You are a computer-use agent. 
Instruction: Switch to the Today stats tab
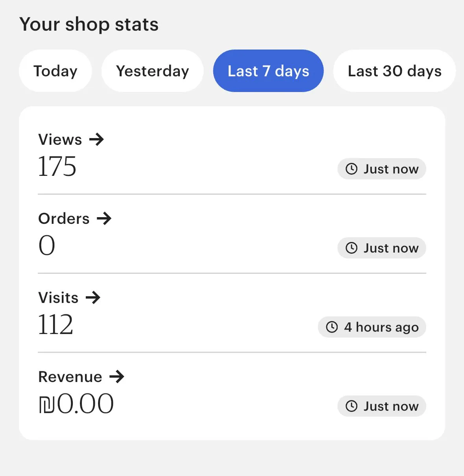click(x=55, y=71)
